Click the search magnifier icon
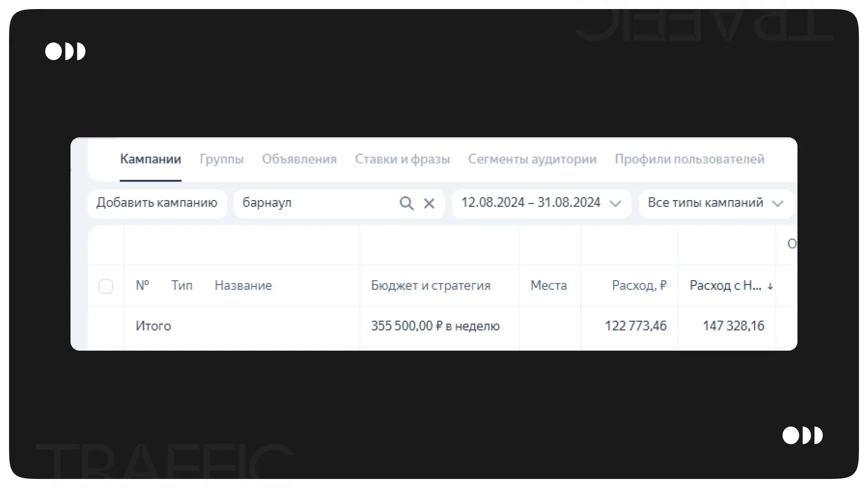The width and height of the screenshot is (868, 488). coord(406,203)
